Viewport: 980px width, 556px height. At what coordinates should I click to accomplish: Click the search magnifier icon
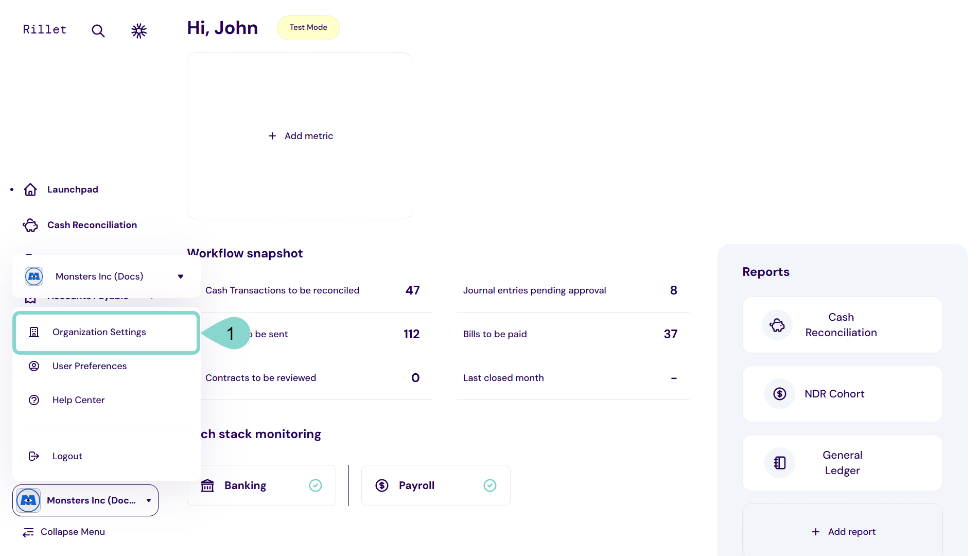pyautogui.click(x=98, y=31)
